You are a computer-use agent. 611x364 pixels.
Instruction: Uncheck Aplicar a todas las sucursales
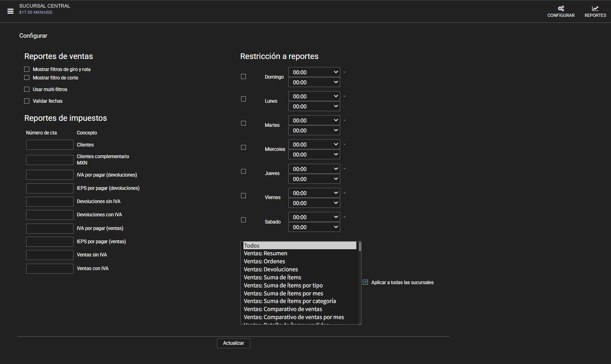click(x=366, y=282)
